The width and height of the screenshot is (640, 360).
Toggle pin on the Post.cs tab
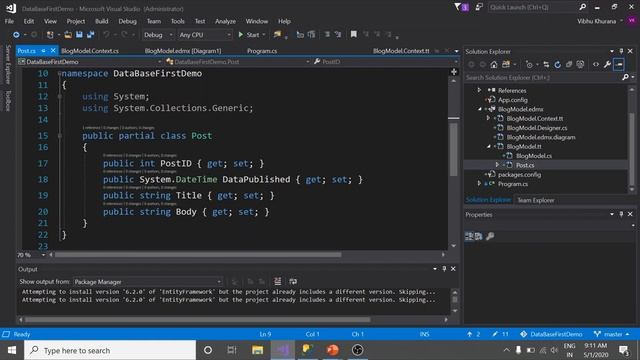click(43, 51)
